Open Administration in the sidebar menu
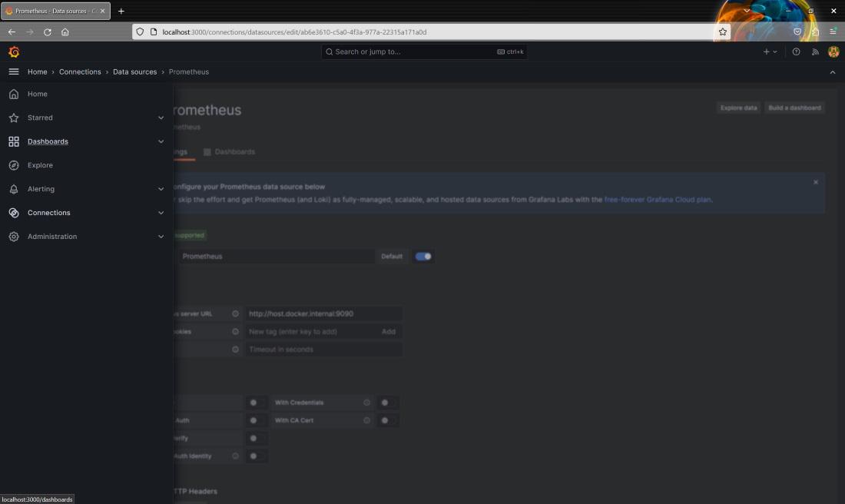The width and height of the screenshot is (845, 504). 52,236
